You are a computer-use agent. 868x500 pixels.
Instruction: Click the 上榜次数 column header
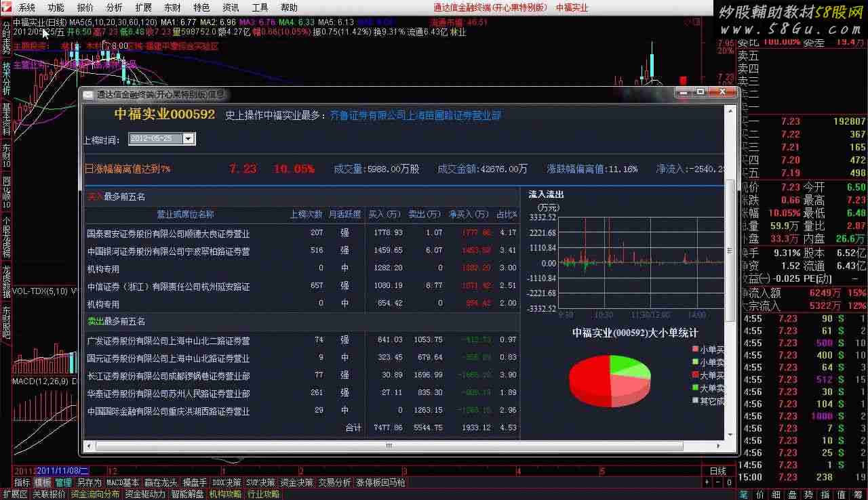307,214
